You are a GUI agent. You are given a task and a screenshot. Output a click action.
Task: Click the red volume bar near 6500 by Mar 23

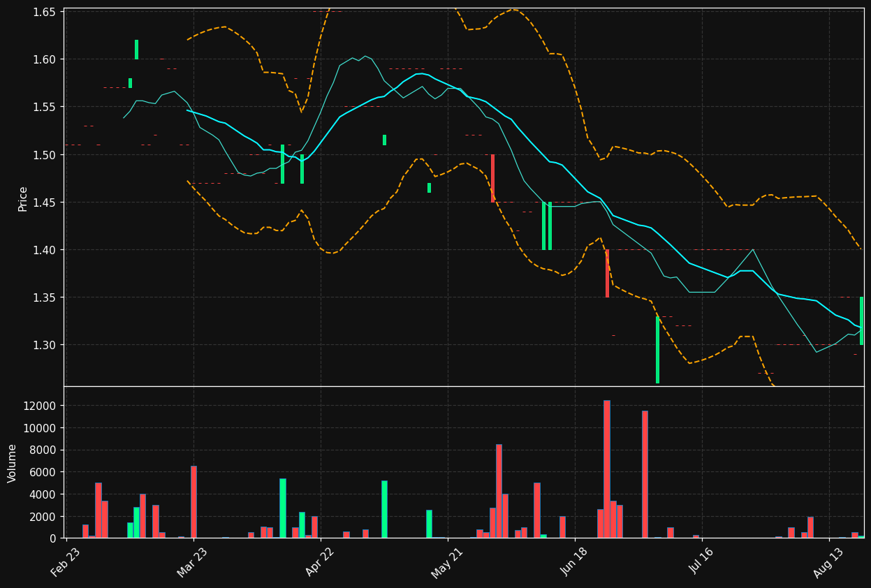pyautogui.click(x=193, y=501)
